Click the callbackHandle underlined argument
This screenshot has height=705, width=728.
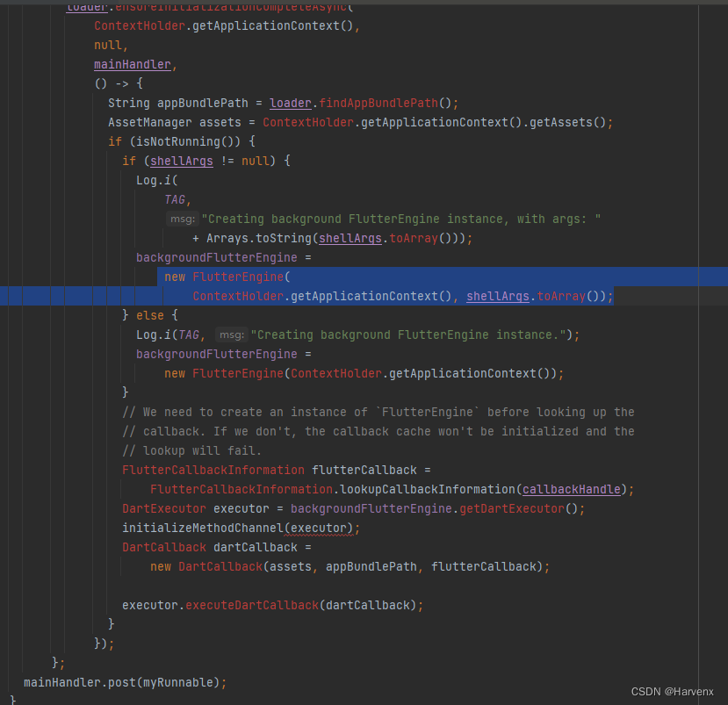click(572, 490)
